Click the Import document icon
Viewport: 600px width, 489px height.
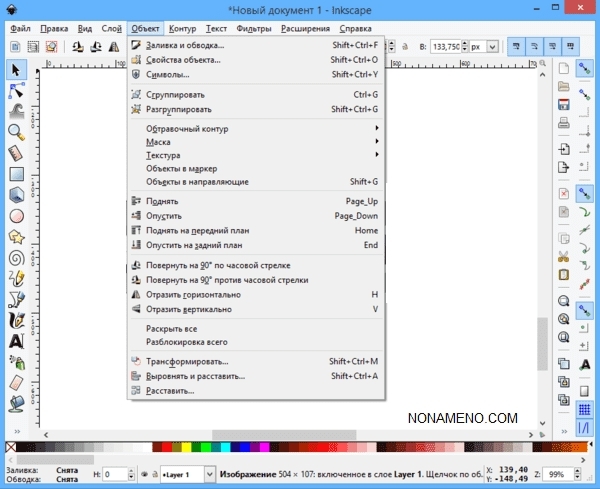click(x=564, y=149)
